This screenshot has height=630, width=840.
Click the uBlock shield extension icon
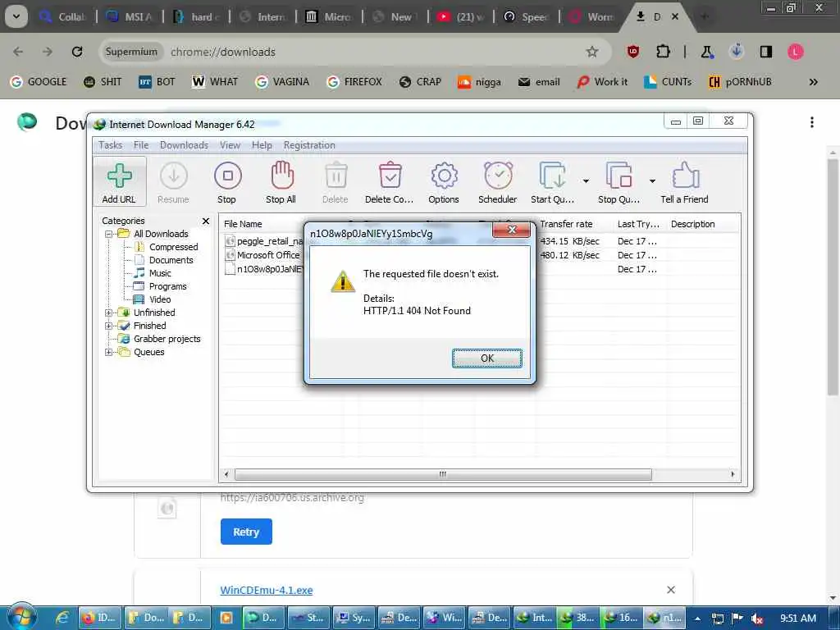tap(633, 52)
